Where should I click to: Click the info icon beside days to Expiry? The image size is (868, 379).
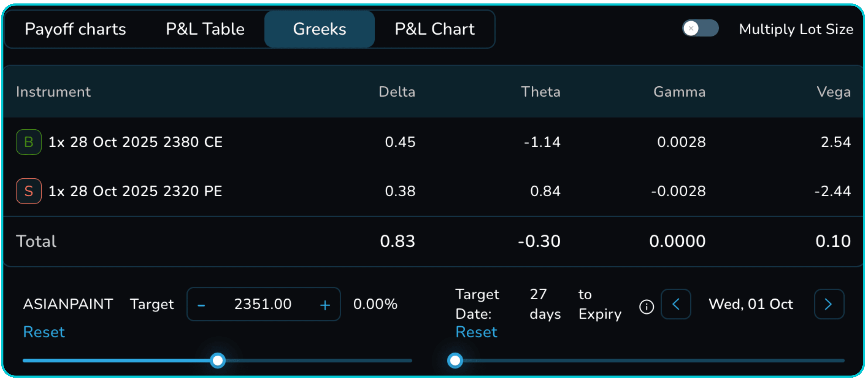click(646, 306)
